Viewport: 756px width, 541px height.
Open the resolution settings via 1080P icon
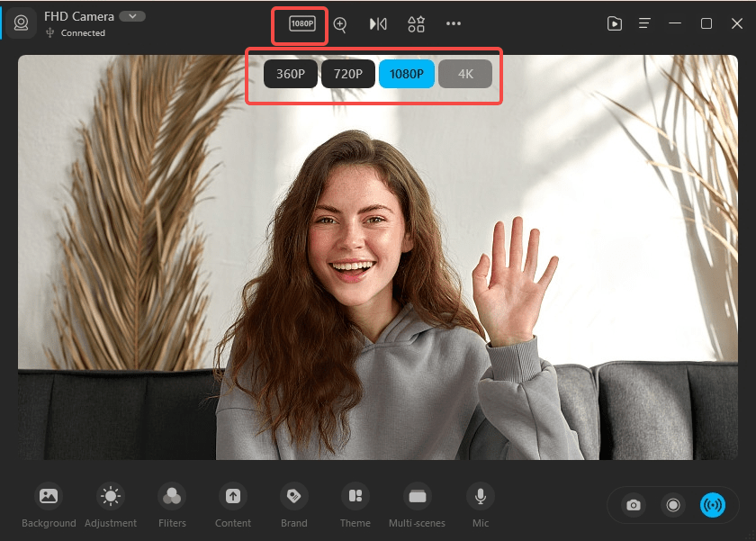(300, 24)
